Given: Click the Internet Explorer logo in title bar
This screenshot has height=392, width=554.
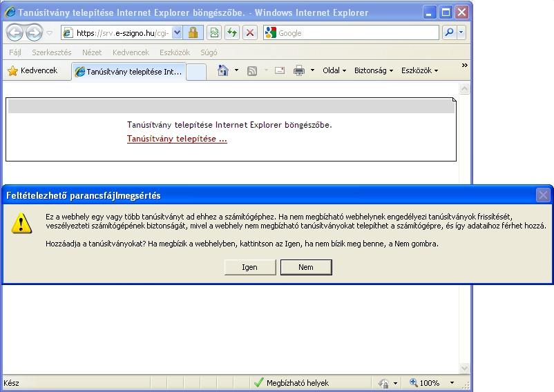Looking at the screenshot, I should [10, 12].
